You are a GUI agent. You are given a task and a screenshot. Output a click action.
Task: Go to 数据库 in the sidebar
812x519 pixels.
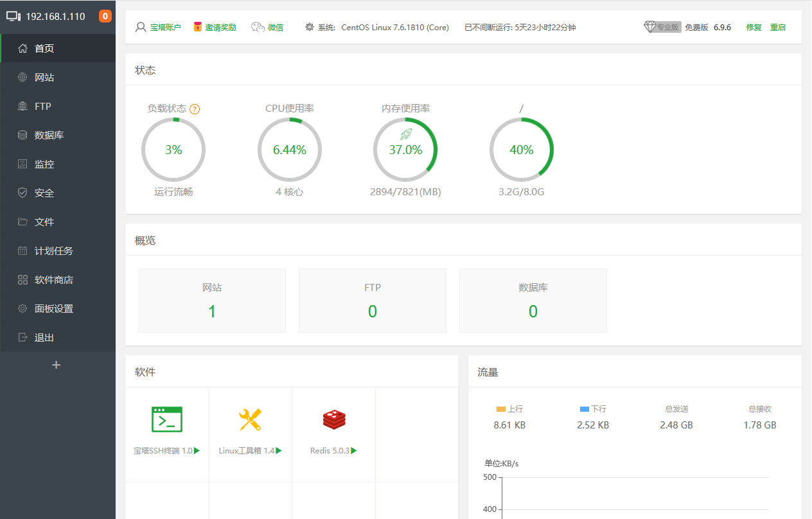pos(49,135)
